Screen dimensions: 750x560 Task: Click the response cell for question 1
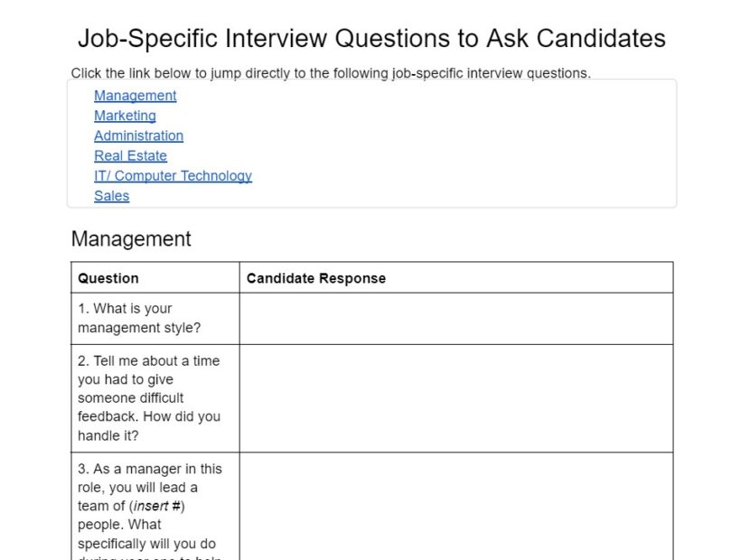coord(456,319)
